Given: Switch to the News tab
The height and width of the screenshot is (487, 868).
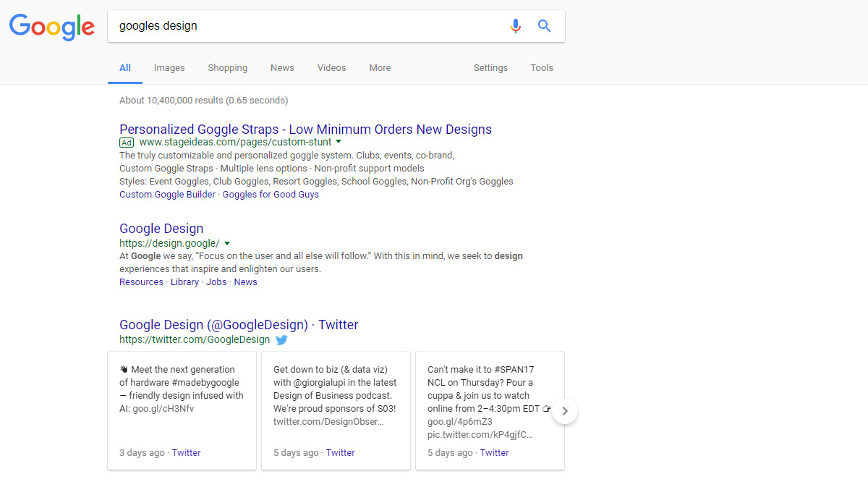Looking at the screenshot, I should [282, 68].
